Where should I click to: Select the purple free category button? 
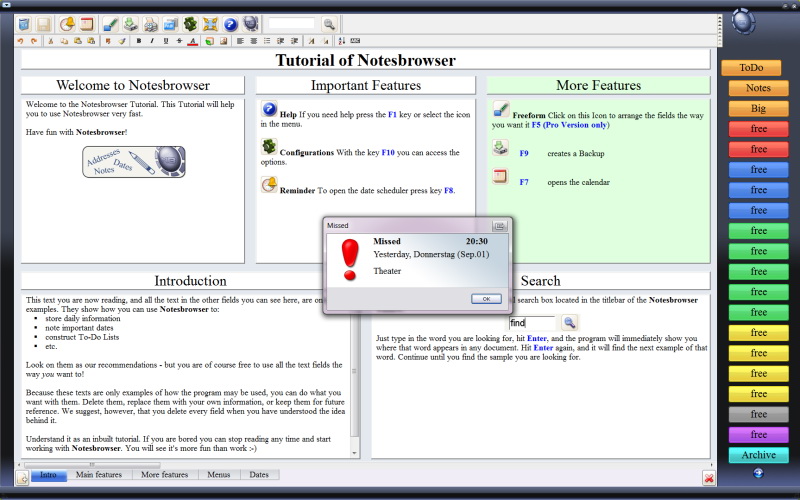758,435
